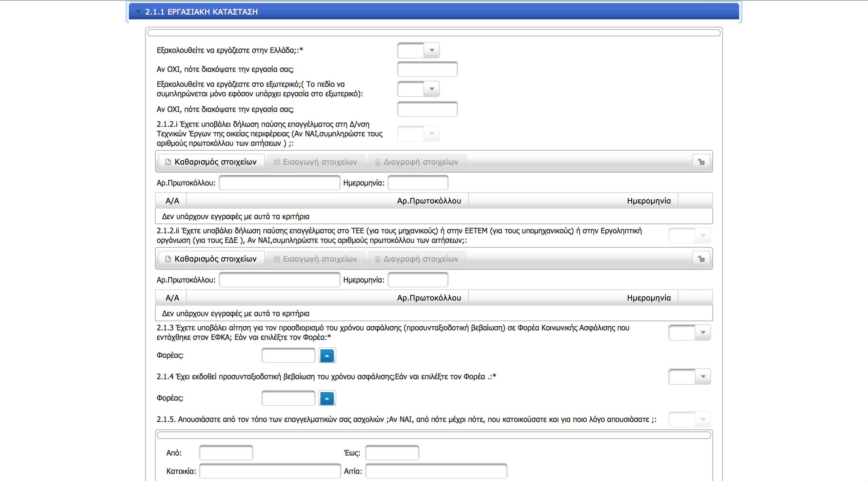
Task: Click the Αιτία text field
Action: click(x=436, y=471)
